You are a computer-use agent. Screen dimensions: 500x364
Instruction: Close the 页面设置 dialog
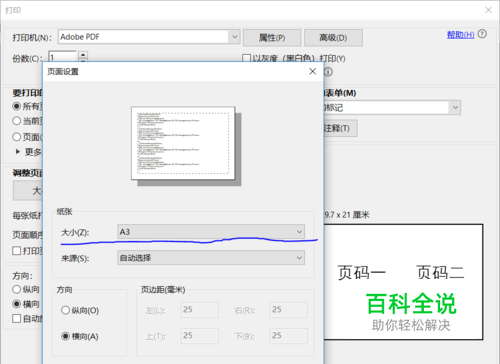(x=312, y=71)
